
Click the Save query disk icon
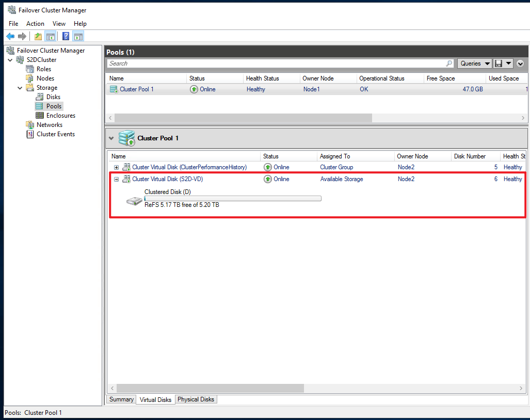(498, 63)
